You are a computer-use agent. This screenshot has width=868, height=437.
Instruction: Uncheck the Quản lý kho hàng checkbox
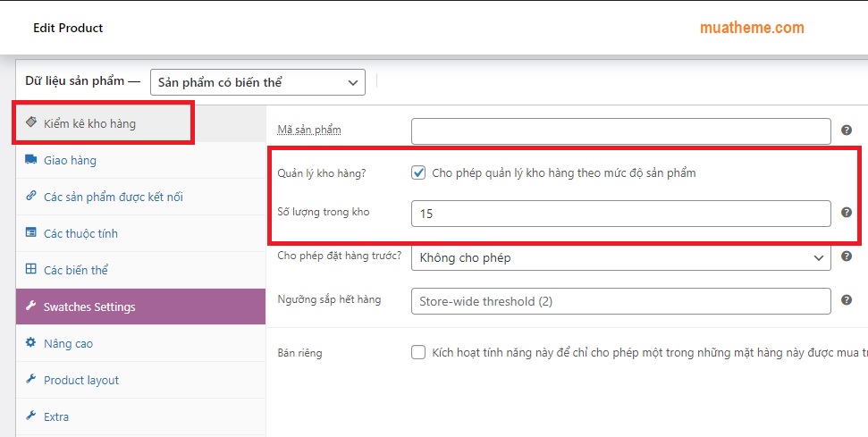(x=418, y=172)
